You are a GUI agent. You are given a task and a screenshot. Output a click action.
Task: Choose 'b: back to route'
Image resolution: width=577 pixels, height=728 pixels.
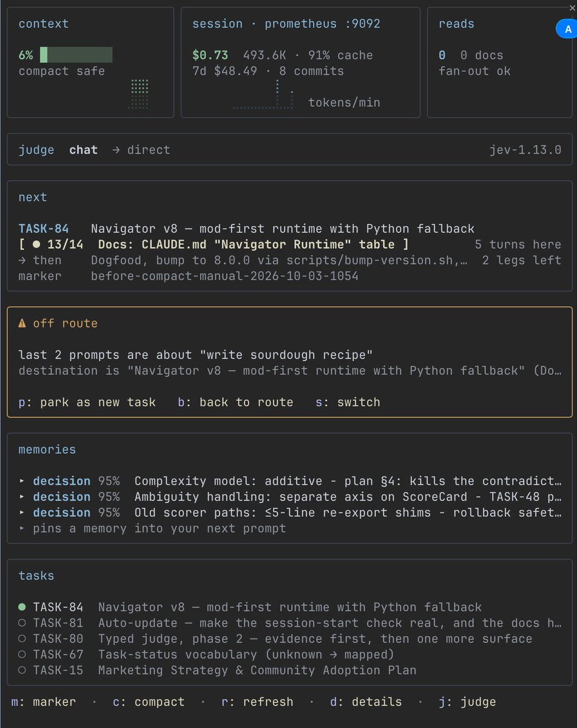[235, 402]
